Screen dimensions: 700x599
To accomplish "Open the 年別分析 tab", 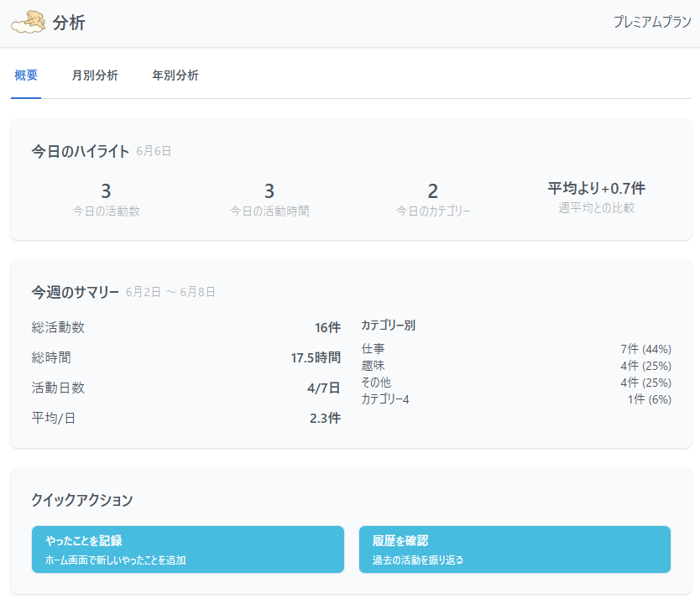I will pos(175,76).
